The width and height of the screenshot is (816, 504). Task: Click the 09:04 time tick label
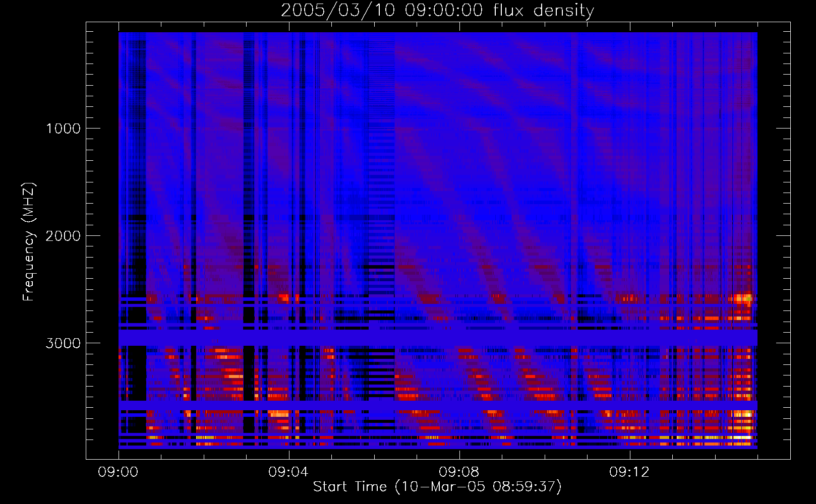288,472
